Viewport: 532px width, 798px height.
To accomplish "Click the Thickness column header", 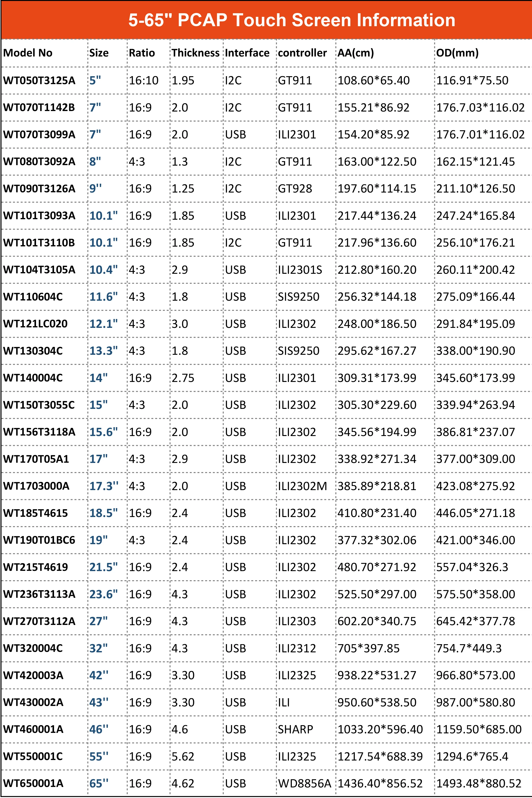I will click(x=196, y=53).
